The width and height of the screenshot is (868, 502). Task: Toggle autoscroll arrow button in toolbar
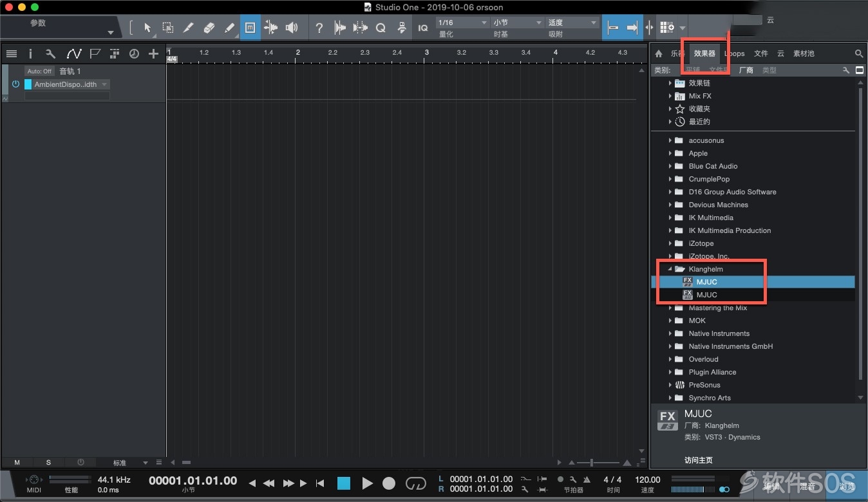(632, 28)
